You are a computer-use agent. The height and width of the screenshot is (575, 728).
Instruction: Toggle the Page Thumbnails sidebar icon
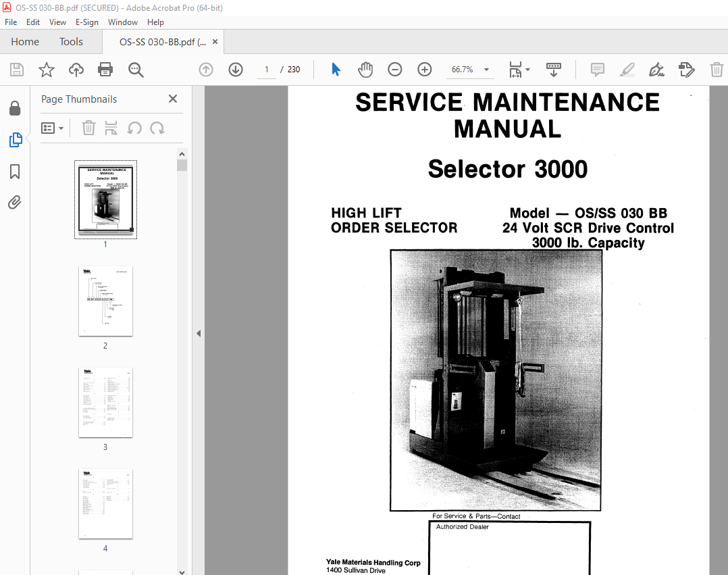point(16,140)
